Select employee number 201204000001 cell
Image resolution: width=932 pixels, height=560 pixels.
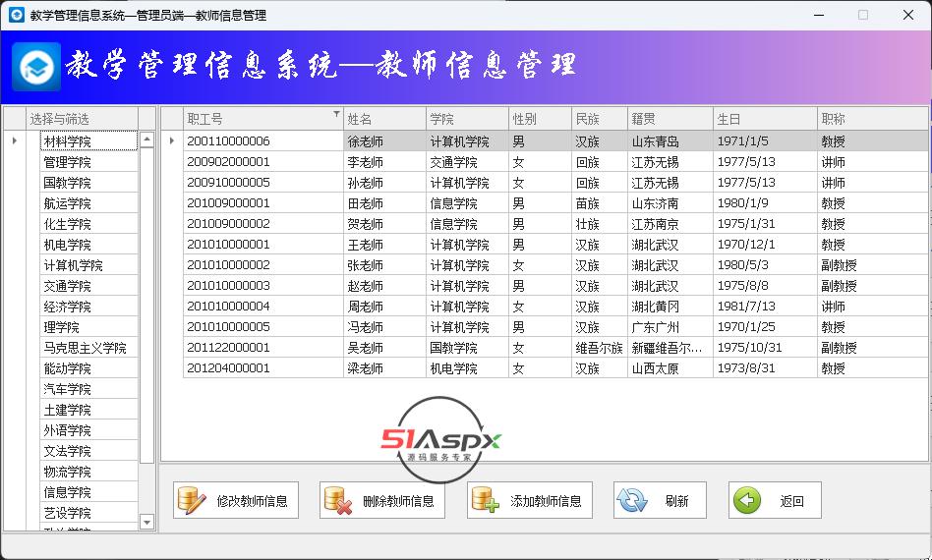tap(228, 368)
